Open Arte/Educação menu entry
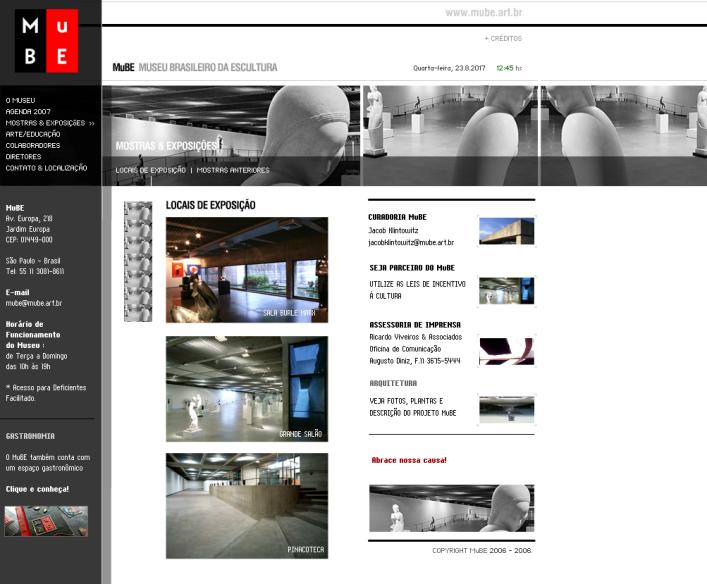Image resolution: width=707 pixels, height=584 pixels. (x=33, y=134)
